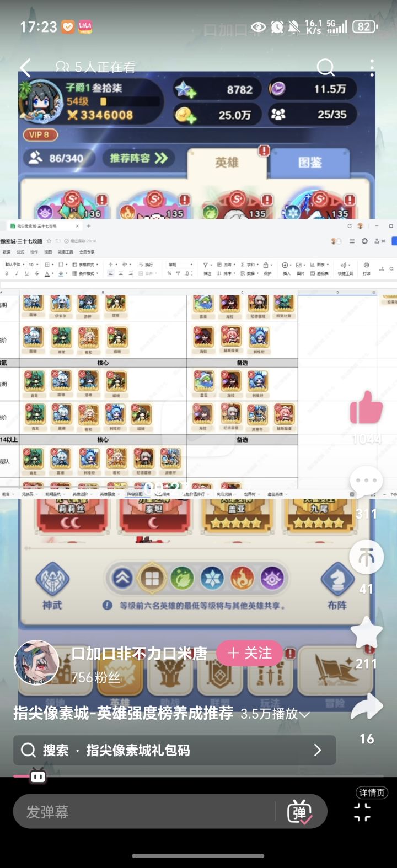Open 筛选 filter dropdown in spreadsheet

(208, 268)
